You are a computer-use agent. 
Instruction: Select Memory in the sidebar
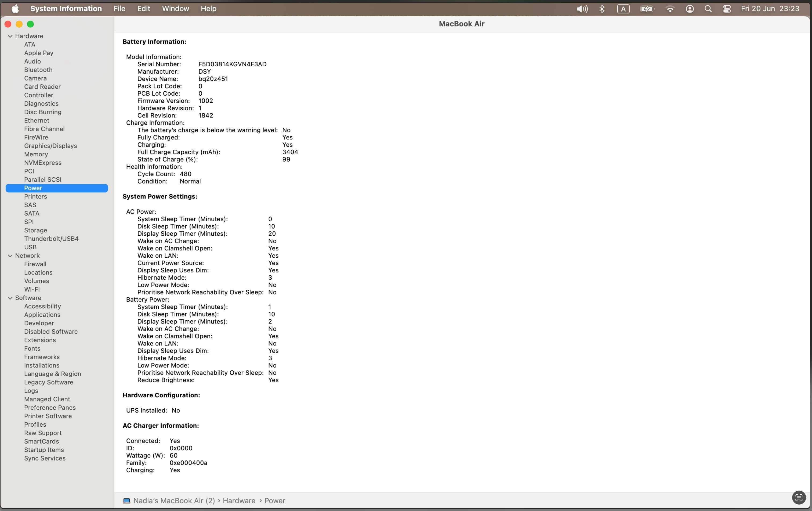[36, 154]
